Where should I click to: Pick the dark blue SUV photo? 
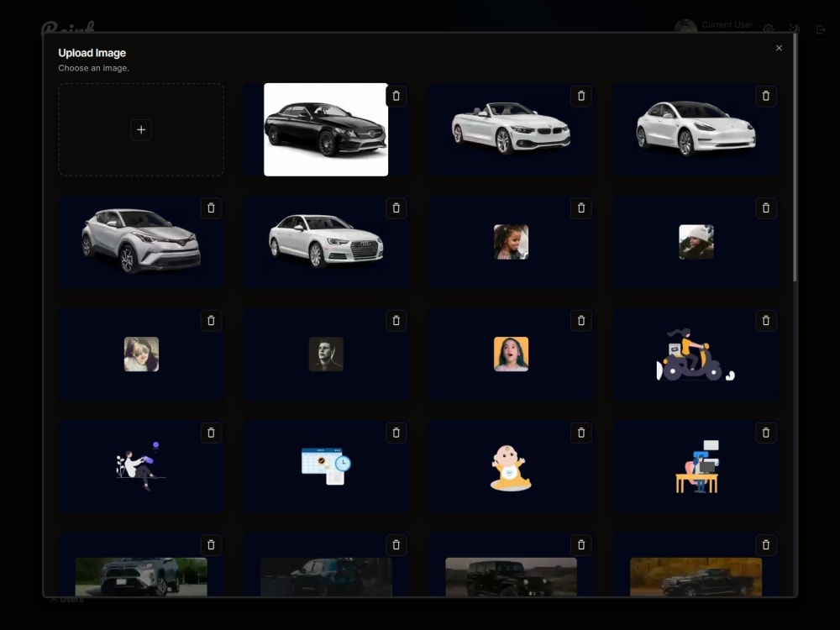pyautogui.click(x=326, y=577)
